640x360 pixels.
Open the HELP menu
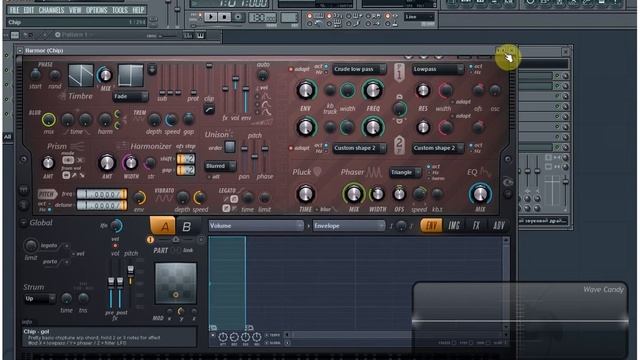(x=138, y=10)
